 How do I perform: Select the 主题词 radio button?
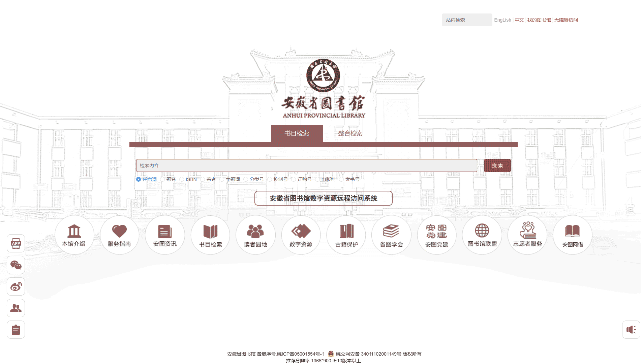tap(222, 179)
